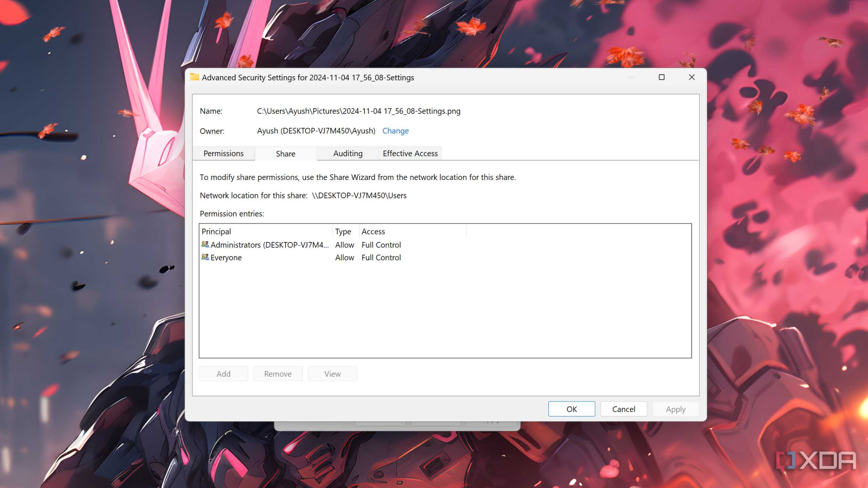This screenshot has height=488, width=868.
Task: Select the Share tab
Action: (x=285, y=154)
